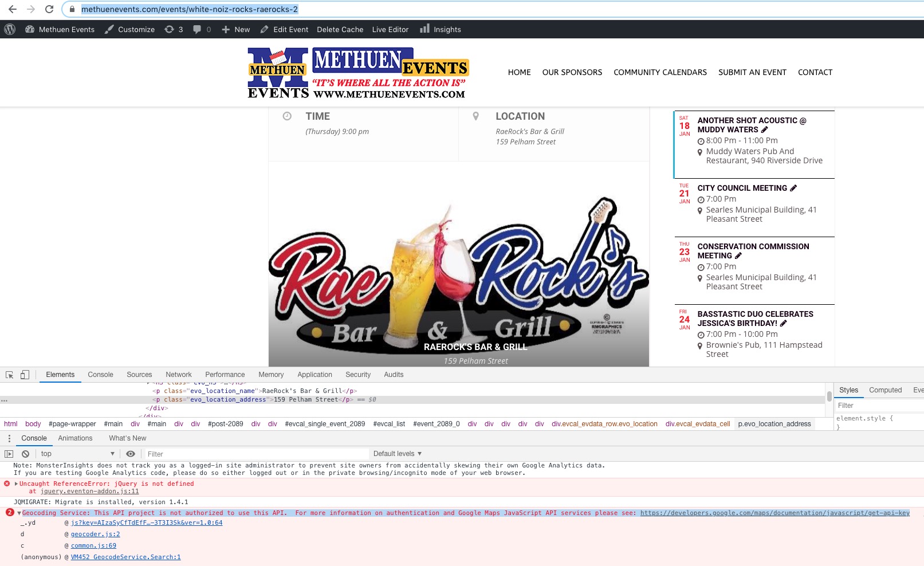Open Community Calendars in the site menu

click(x=660, y=72)
